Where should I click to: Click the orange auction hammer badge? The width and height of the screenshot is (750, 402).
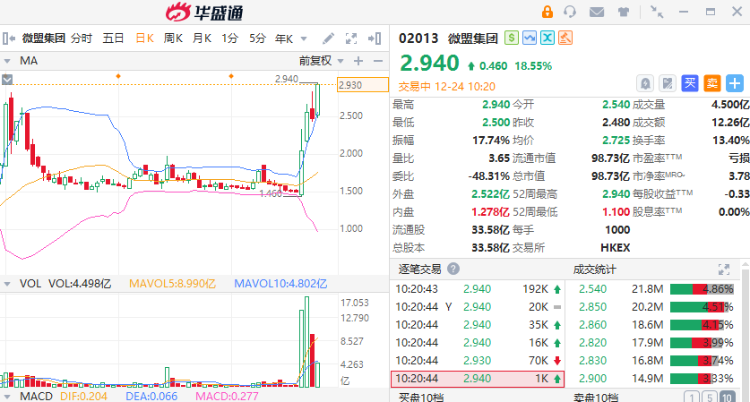[565, 38]
